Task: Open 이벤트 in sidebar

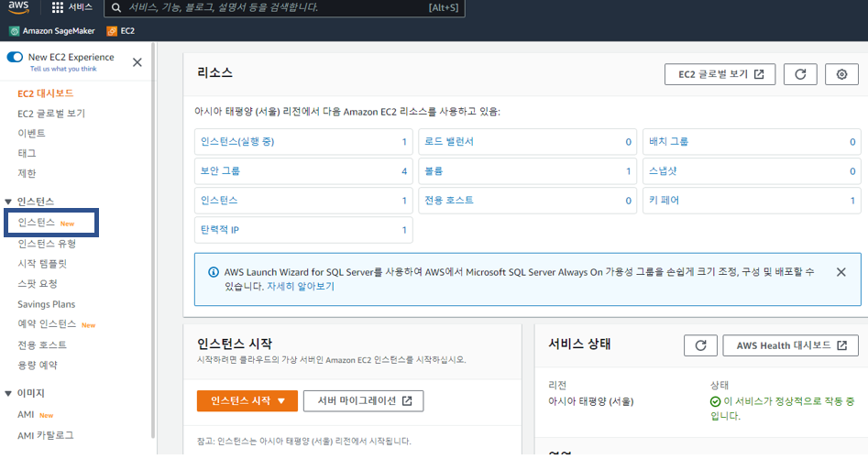Action: (31, 134)
